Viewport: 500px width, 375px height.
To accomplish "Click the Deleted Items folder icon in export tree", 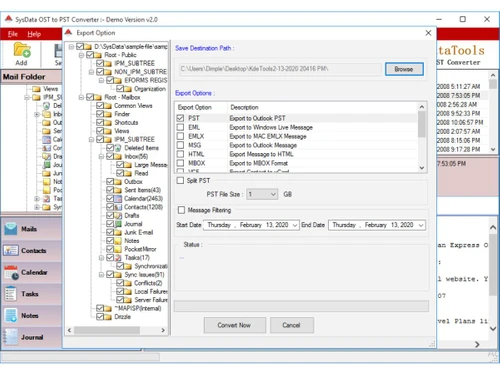I will 118,148.
